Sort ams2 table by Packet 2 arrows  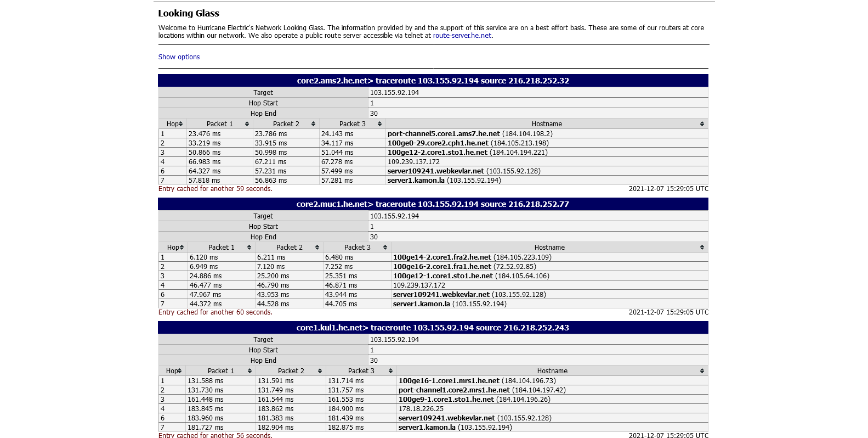tap(313, 124)
